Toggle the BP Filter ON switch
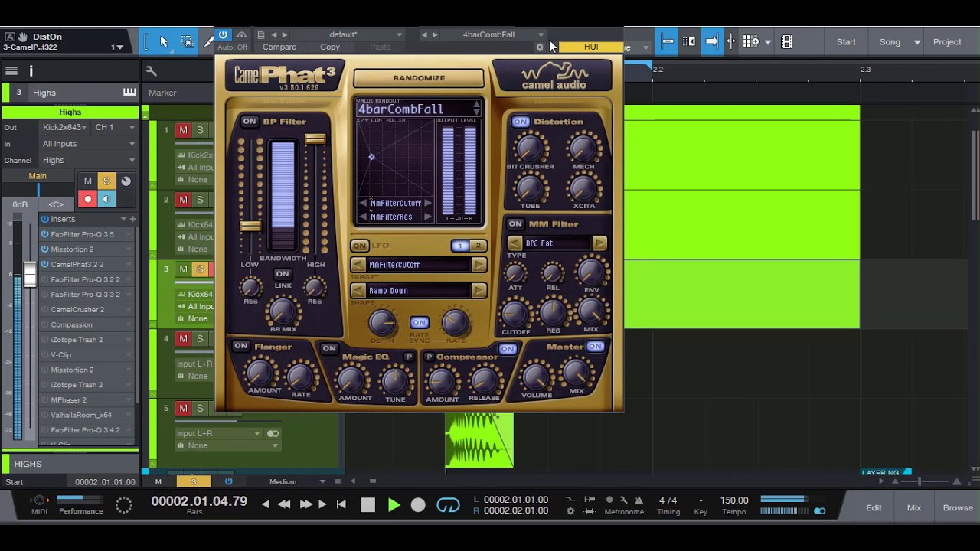The width and height of the screenshot is (980, 551). pyautogui.click(x=250, y=121)
